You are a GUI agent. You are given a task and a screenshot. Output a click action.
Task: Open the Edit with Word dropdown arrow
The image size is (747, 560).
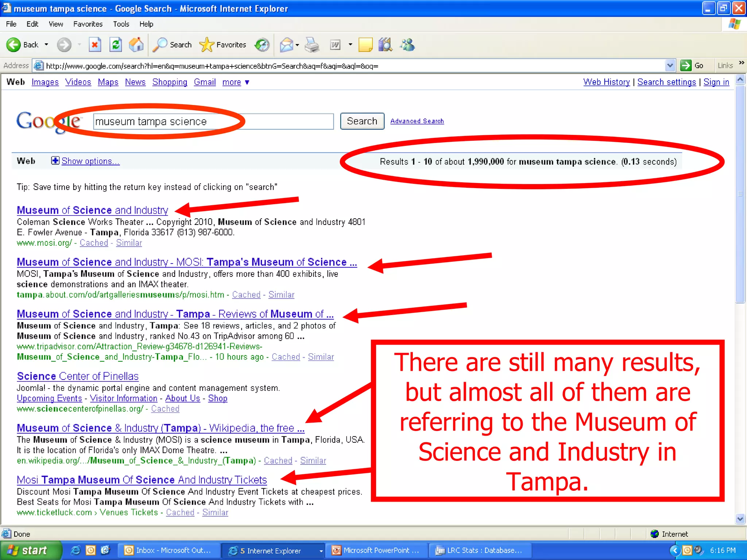pos(351,45)
